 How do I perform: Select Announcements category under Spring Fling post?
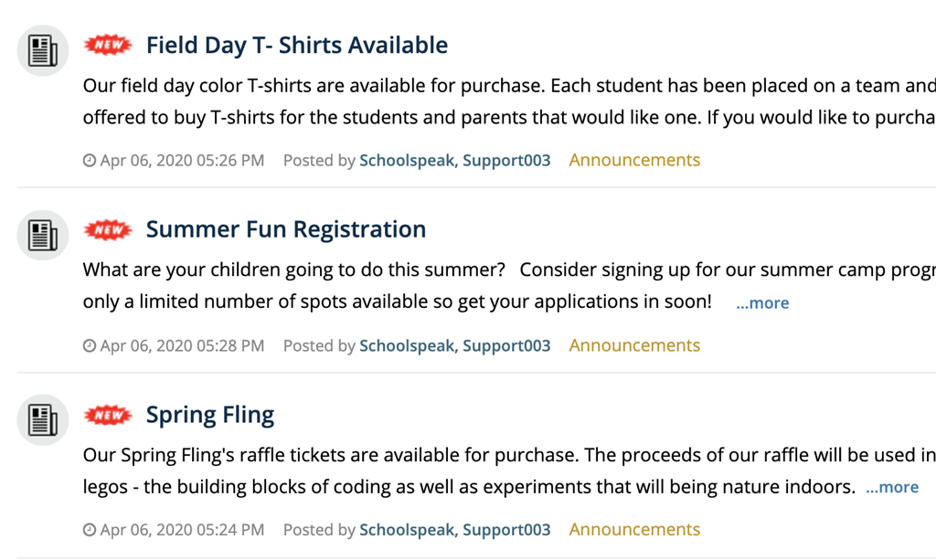click(x=634, y=530)
